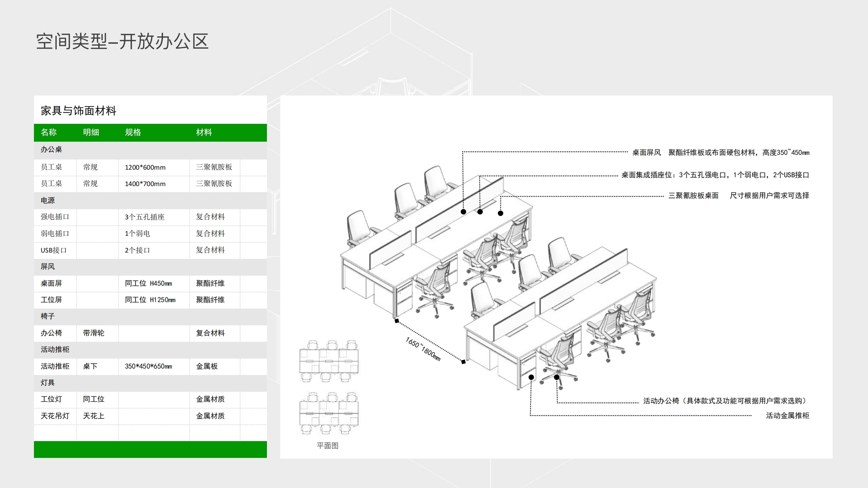Click the 聚酯纤维板或布面硬包材料 annotation
868x488 pixels.
point(712,153)
